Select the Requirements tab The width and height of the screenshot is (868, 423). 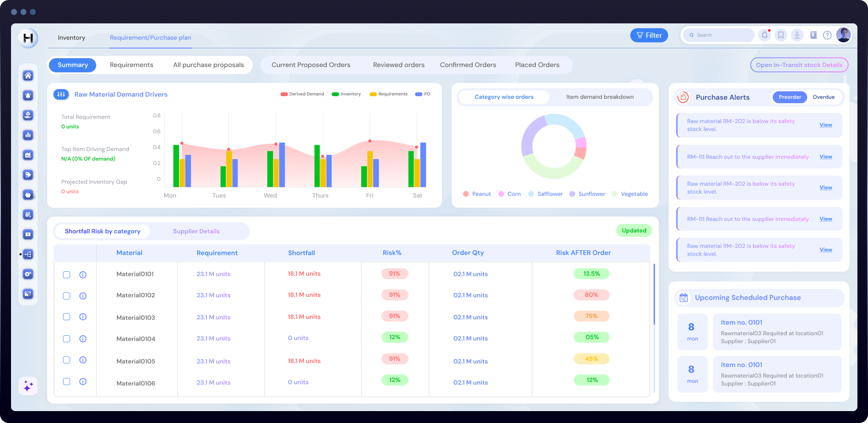click(x=131, y=65)
